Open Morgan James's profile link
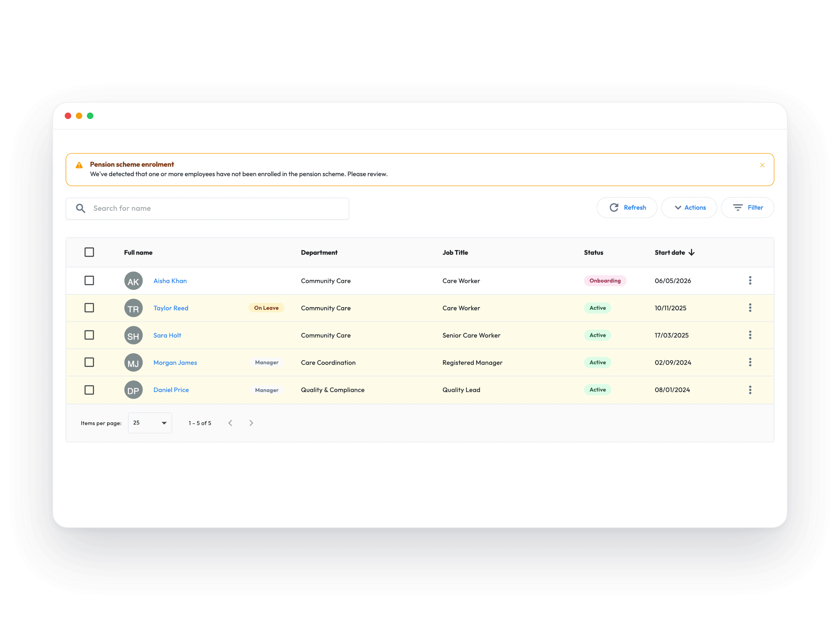 (175, 363)
